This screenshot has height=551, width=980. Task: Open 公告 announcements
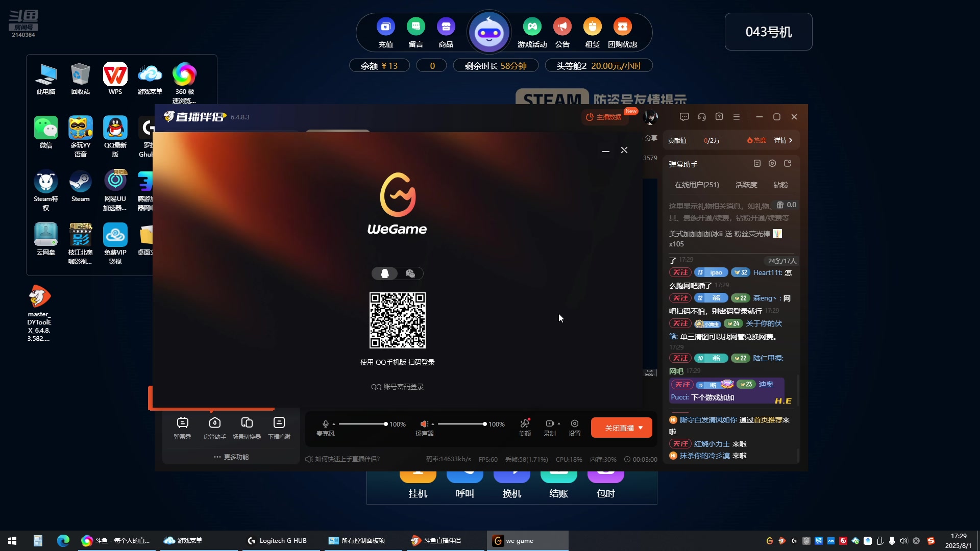coord(562,33)
